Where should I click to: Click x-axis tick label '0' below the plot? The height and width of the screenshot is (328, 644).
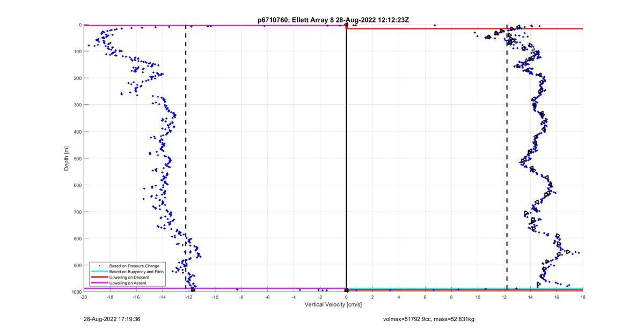[347, 297]
